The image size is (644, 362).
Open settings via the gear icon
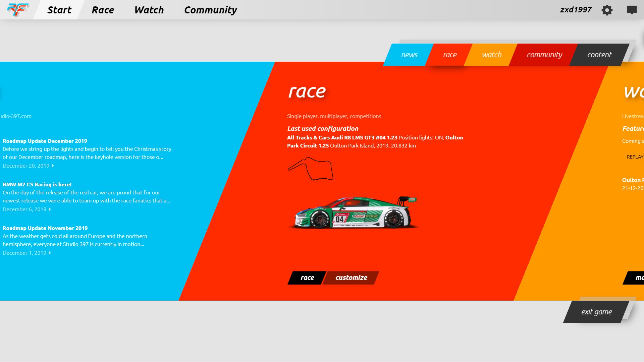tap(607, 10)
